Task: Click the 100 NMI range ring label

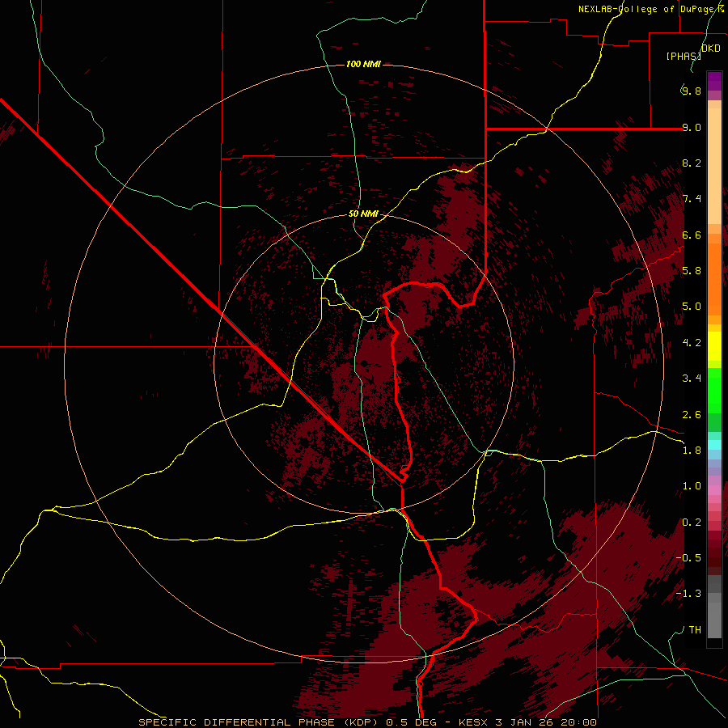Action: (363, 64)
